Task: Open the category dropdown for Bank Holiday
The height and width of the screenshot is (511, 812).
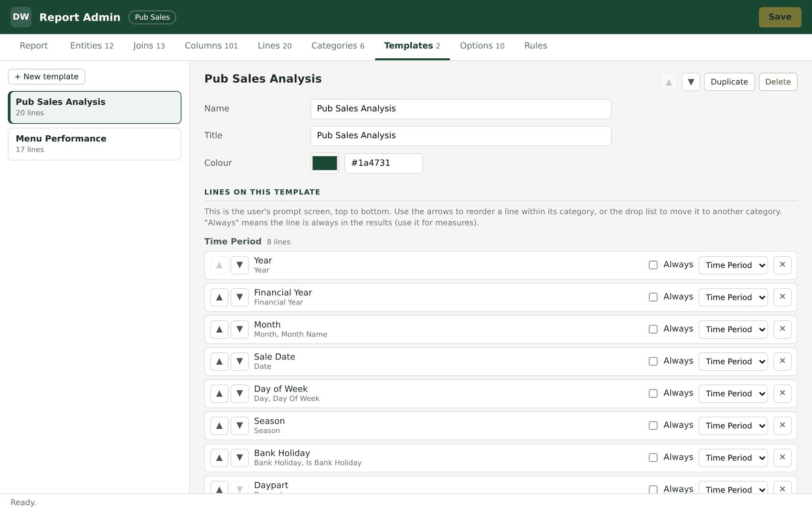Action: 733,457
